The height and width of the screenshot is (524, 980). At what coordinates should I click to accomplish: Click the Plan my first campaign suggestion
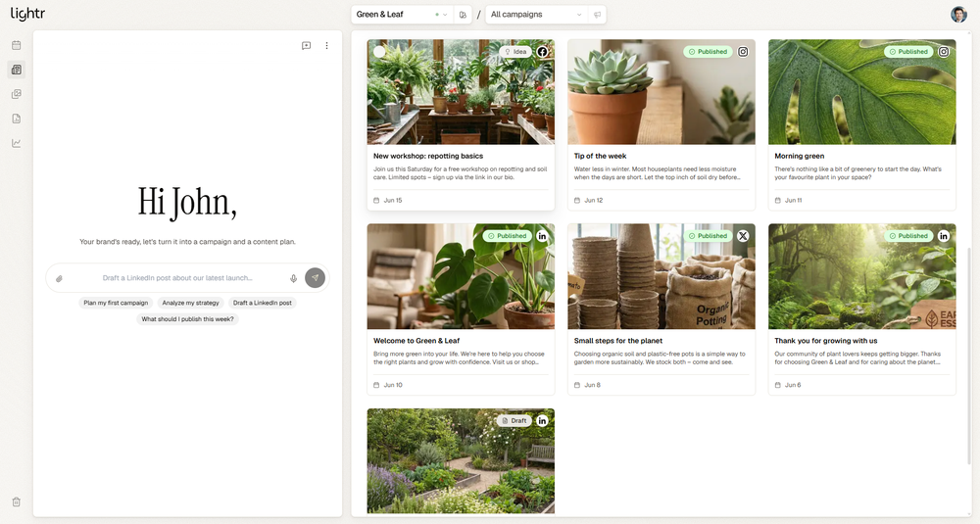116,303
